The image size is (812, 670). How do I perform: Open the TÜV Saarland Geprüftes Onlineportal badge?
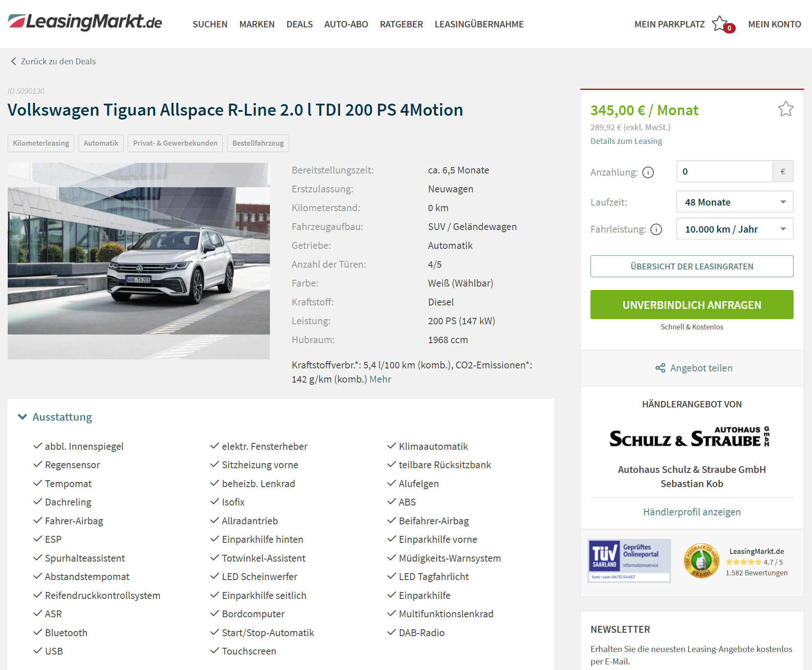click(x=629, y=561)
